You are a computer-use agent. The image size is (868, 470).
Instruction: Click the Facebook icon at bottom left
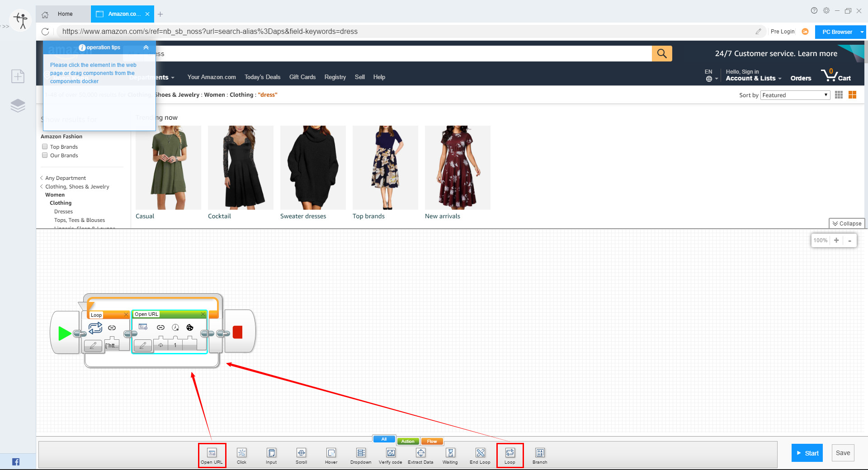coord(16,461)
